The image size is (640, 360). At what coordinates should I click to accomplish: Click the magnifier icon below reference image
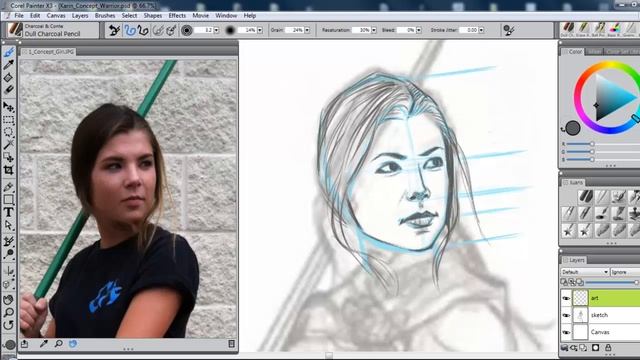pos(59,344)
